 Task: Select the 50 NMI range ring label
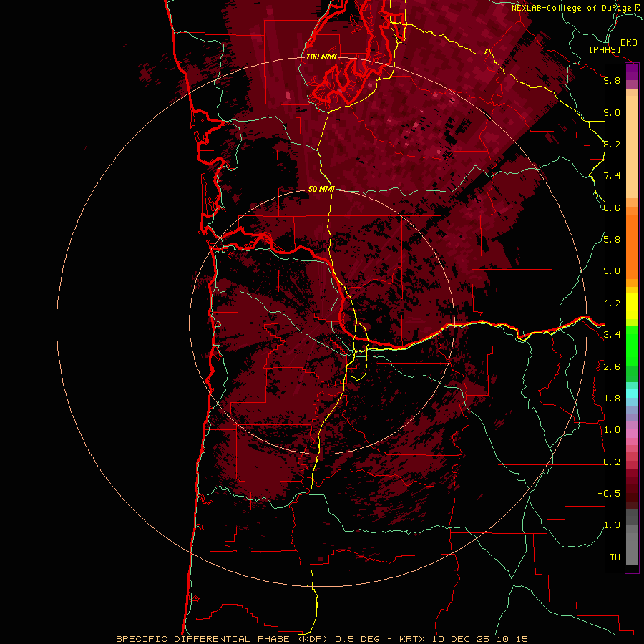321,189
